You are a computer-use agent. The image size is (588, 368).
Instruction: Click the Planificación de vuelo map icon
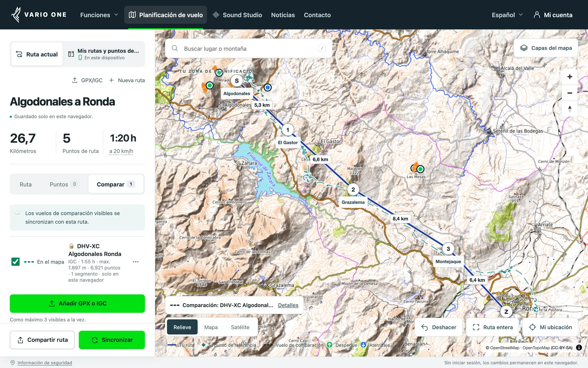(x=132, y=15)
